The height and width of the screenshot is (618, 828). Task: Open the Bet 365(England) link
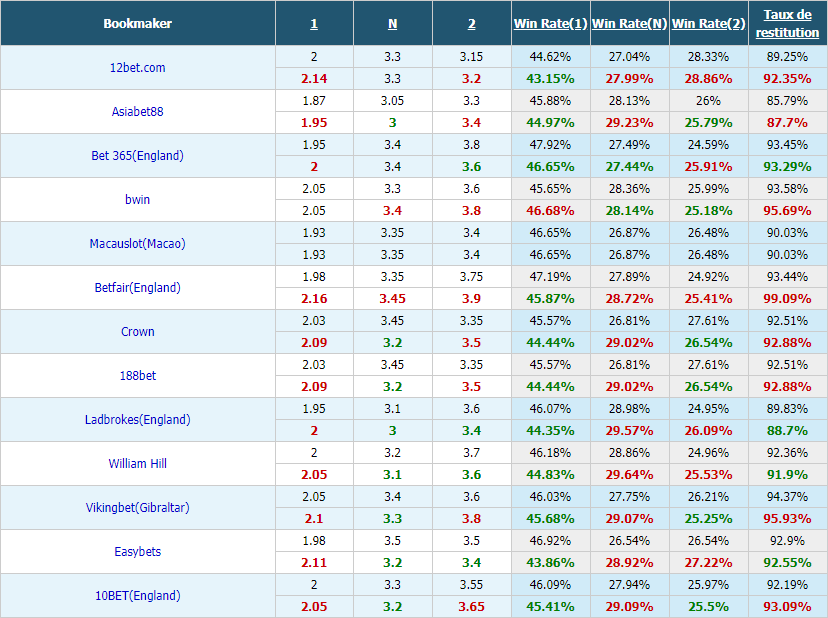pos(137,155)
